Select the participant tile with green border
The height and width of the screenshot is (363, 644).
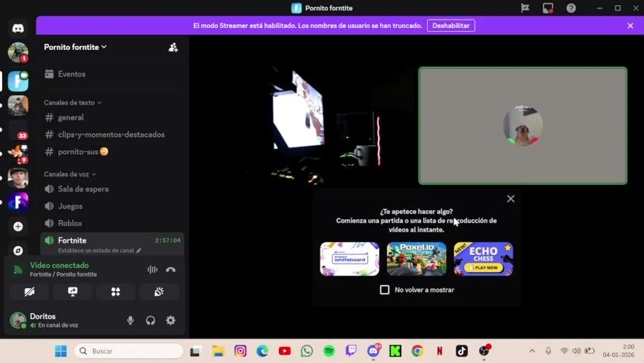pos(523,126)
